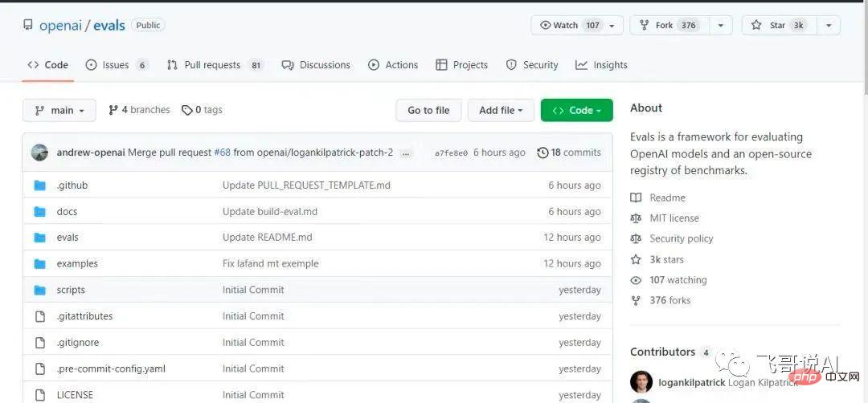
Task: Click the .github folder icon
Action: (x=40, y=185)
